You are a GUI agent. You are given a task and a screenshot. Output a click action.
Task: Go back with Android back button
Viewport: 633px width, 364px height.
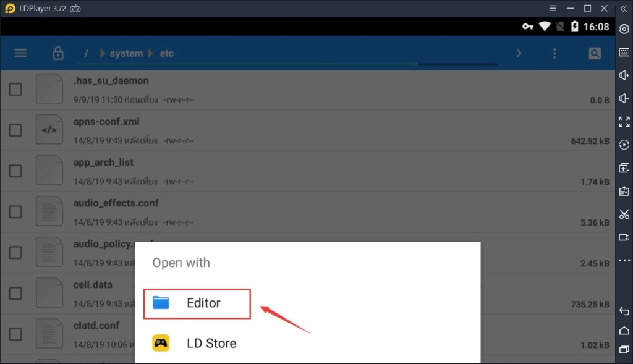(624, 311)
